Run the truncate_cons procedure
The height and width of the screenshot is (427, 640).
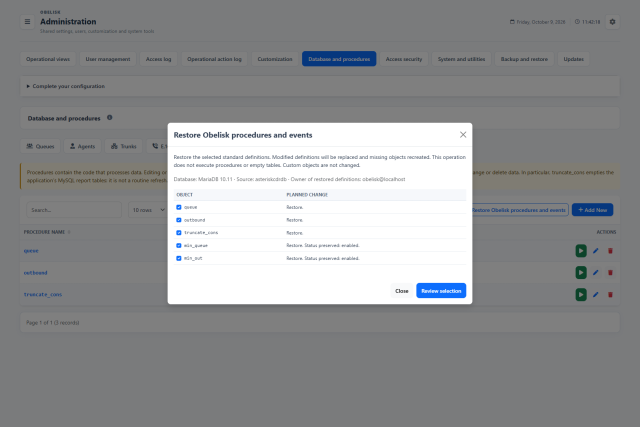581,294
